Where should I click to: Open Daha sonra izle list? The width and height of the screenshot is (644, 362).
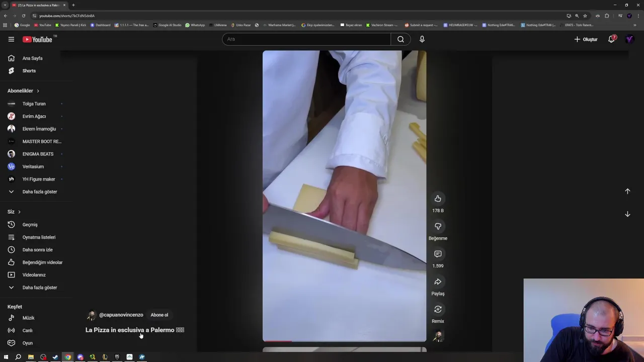click(37, 250)
